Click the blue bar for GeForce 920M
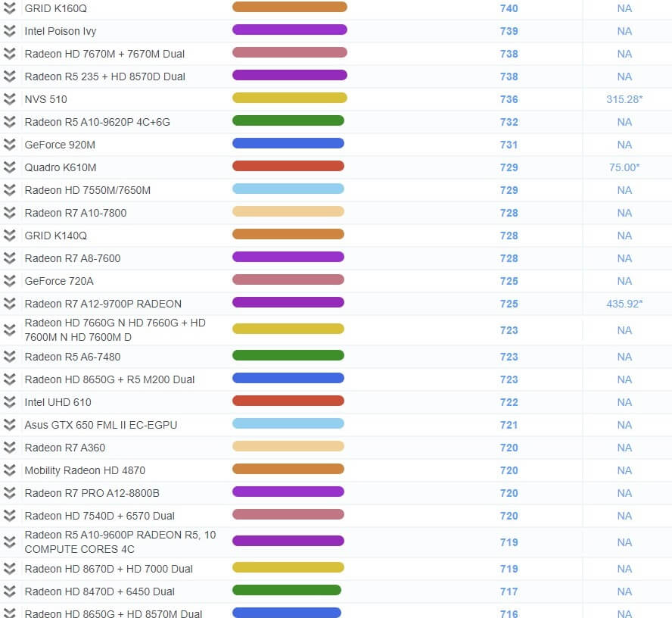This screenshot has height=618, width=672. click(288, 143)
